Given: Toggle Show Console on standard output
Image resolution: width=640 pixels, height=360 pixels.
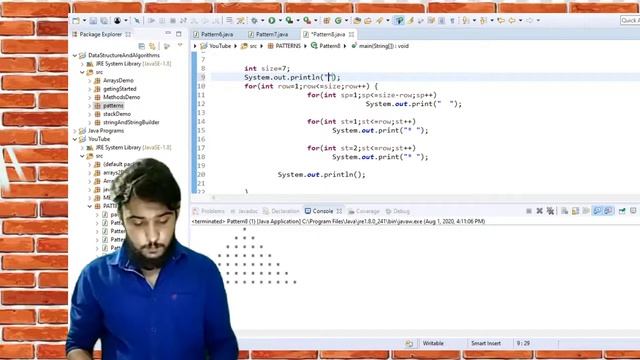Looking at the screenshot, I should (597, 211).
